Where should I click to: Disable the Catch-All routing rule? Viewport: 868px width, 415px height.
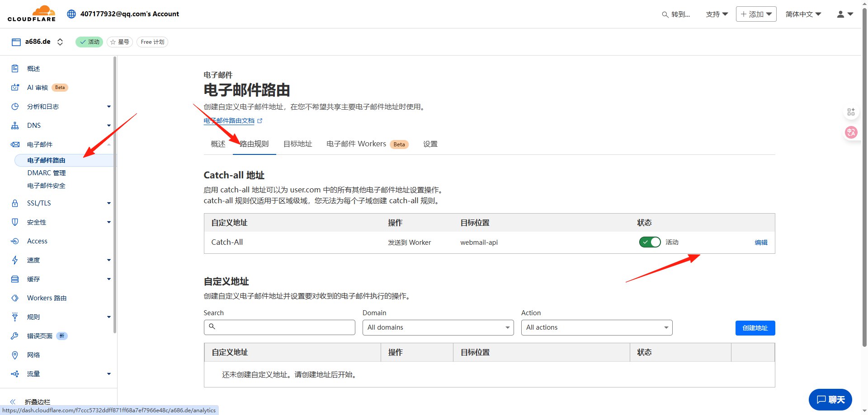point(650,242)
